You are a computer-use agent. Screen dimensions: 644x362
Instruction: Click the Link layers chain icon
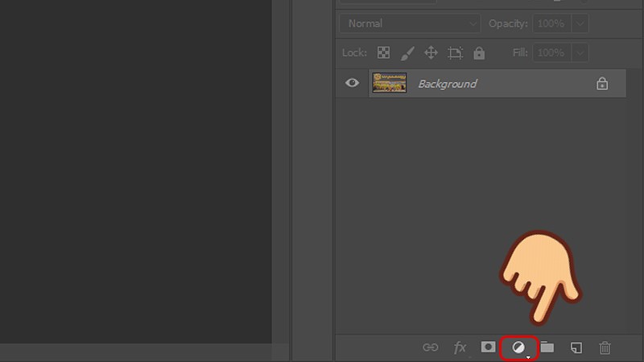point(431,348)
